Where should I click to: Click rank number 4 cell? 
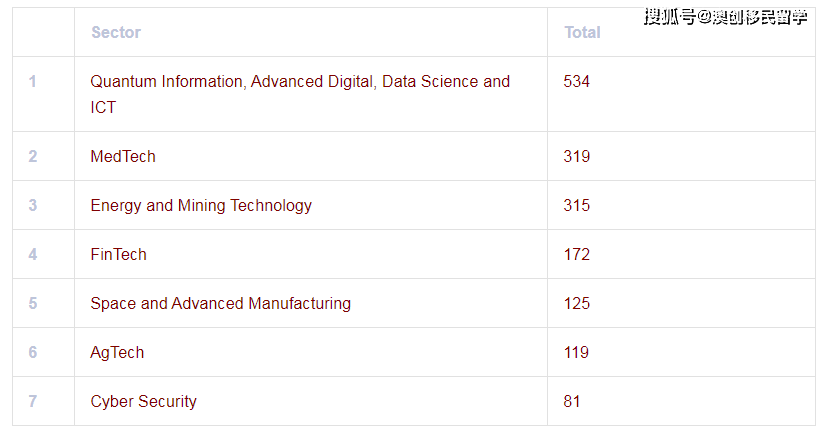pos(33,254)
